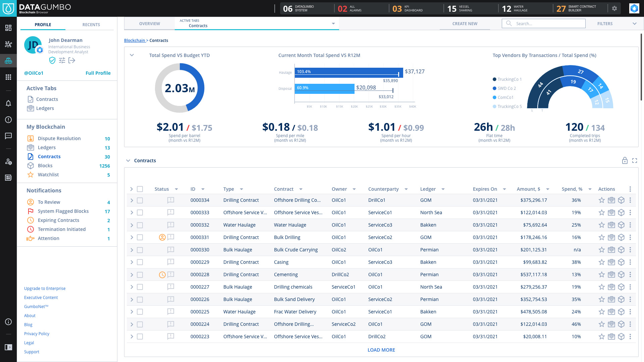The image size is (644, 362).
Task: Open the Full Profile link
Action: click(x=98, y=73)
